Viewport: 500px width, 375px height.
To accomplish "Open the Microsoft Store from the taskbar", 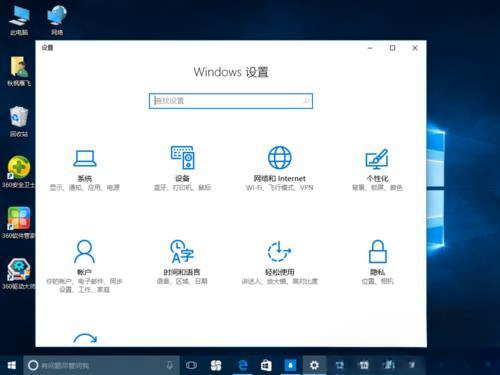I will (266, 365).
